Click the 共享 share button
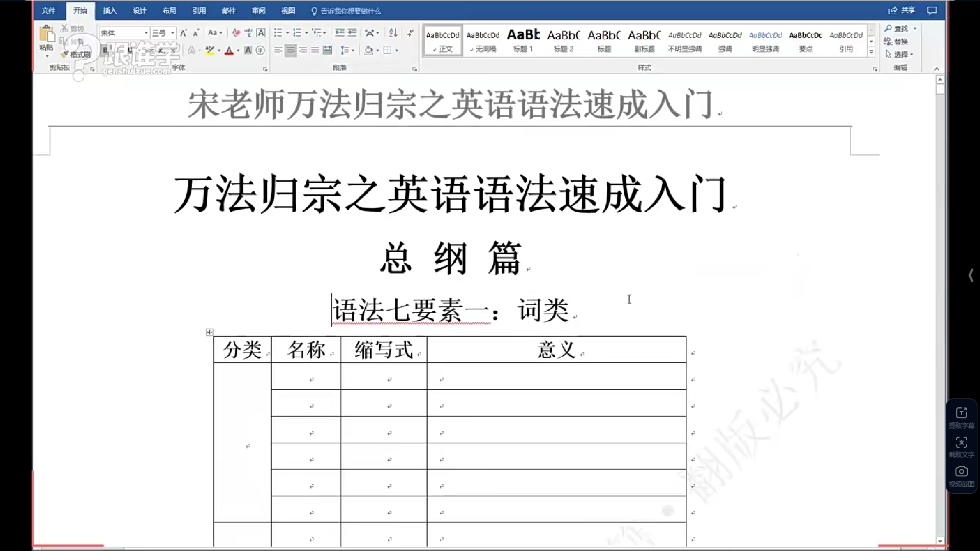The image size is (980, 551). pyautogui.click(x=902, y=10)
